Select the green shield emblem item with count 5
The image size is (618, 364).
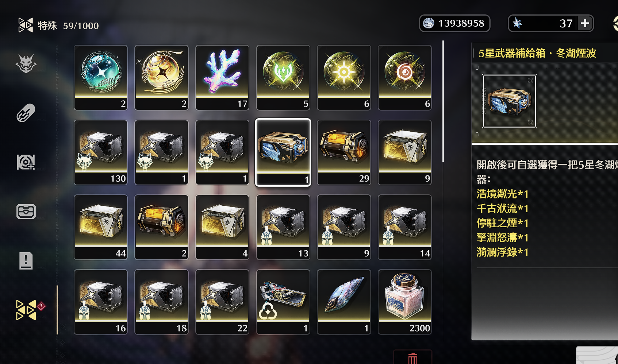(x=283, y=77)
